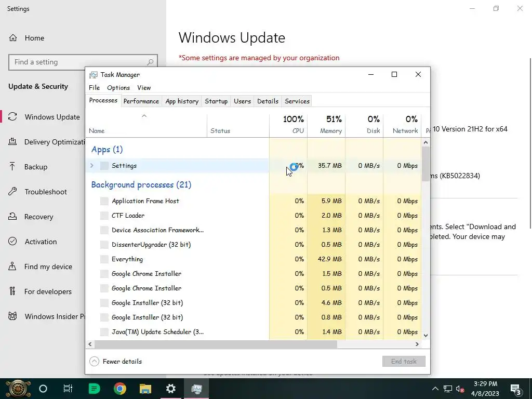The image size is (532, 399).
Task: Switch to the Details tab
Action: 268,101
